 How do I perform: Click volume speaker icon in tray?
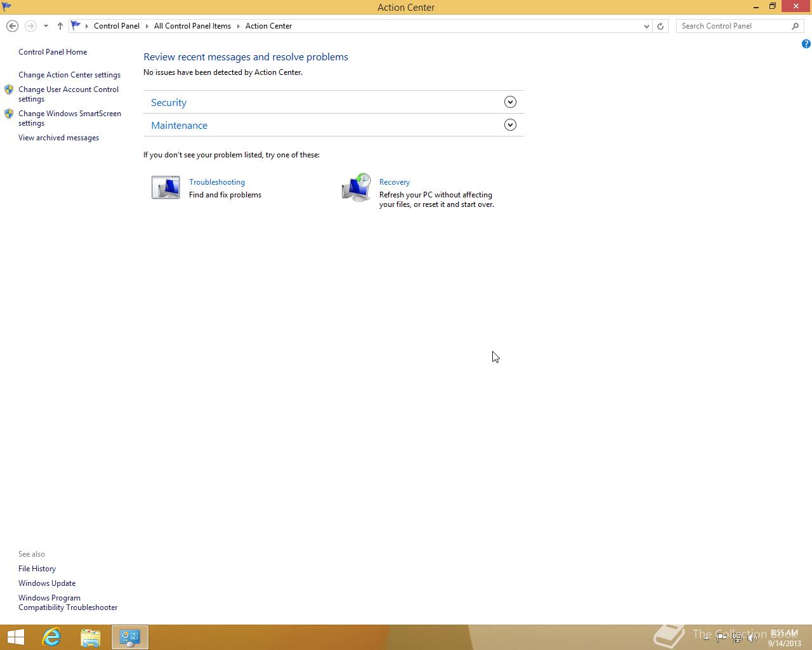click(752, 637)
